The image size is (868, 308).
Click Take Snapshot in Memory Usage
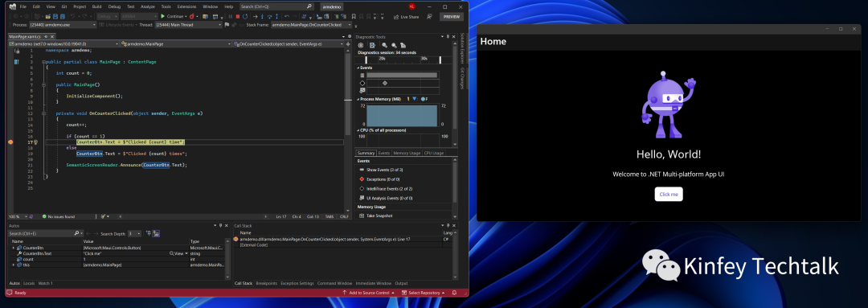(x=379, y=216)
